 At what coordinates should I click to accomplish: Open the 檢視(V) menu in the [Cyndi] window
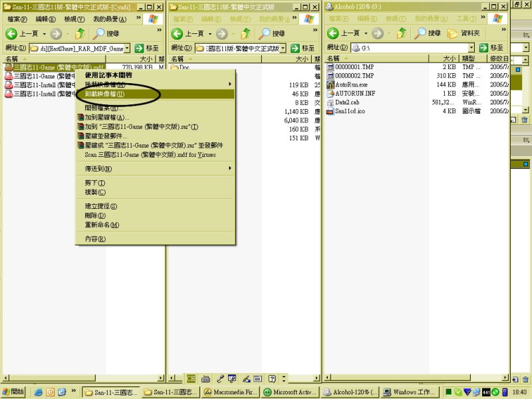click(x=74, y=19)
